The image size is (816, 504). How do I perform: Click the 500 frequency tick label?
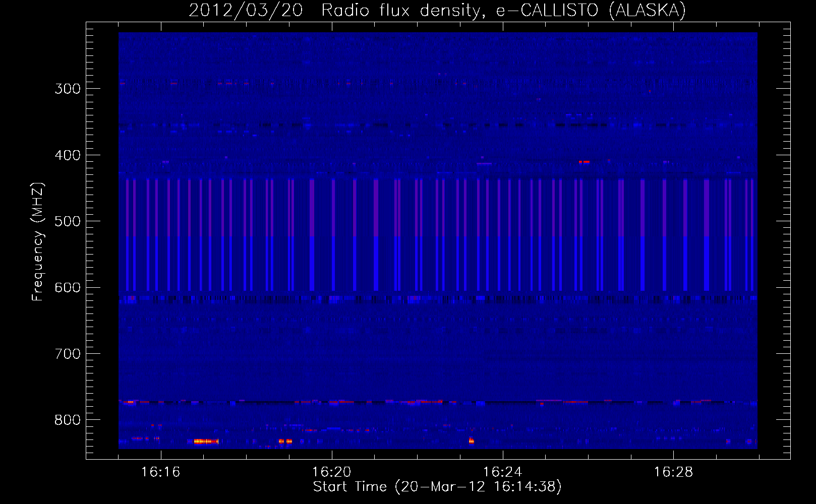click(x=68, y=221)
